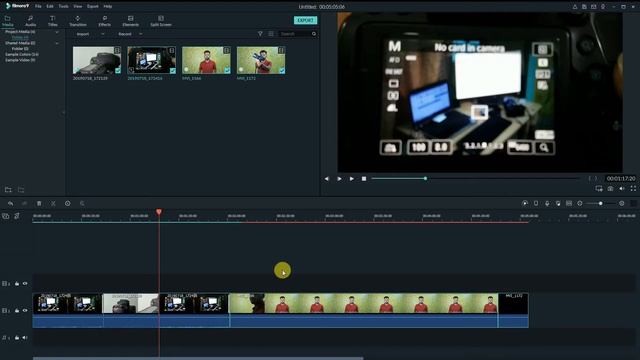Click the add track icon left of timeline ruler

click(x=5, y=216)
